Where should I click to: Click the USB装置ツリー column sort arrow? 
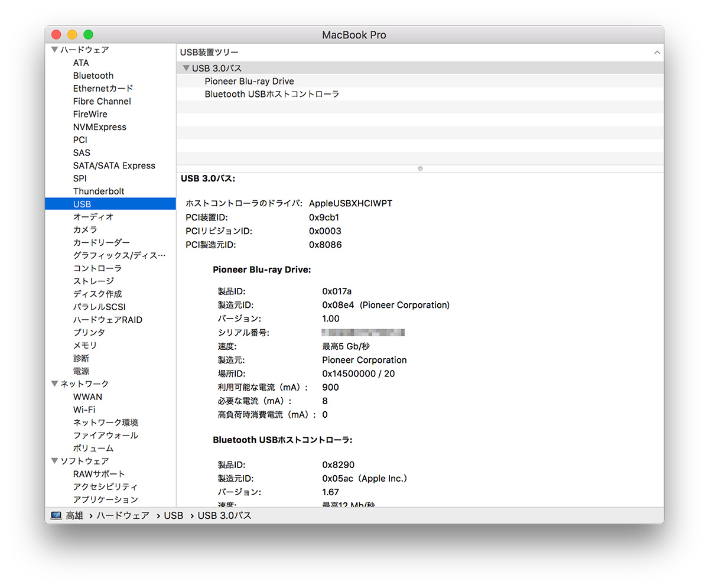tap(657, 53)
